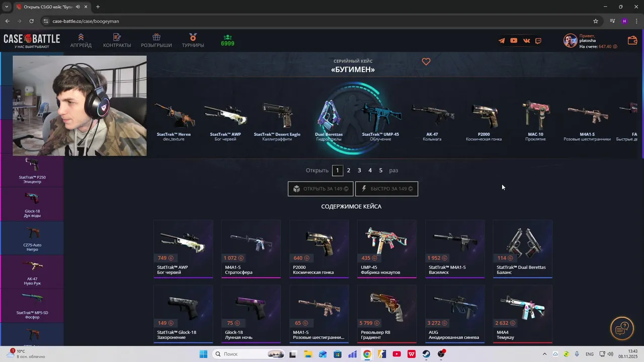Select StatTrak Glock-18 Захоронение card
The image size is (644, 362).
coord(183,314)
